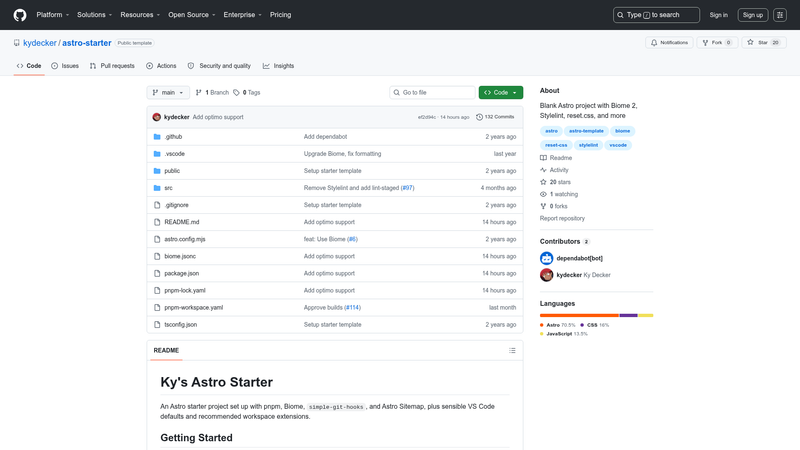
Task: Click the yellow JavaScript language bar segment
Action: (x=646, y=315)
